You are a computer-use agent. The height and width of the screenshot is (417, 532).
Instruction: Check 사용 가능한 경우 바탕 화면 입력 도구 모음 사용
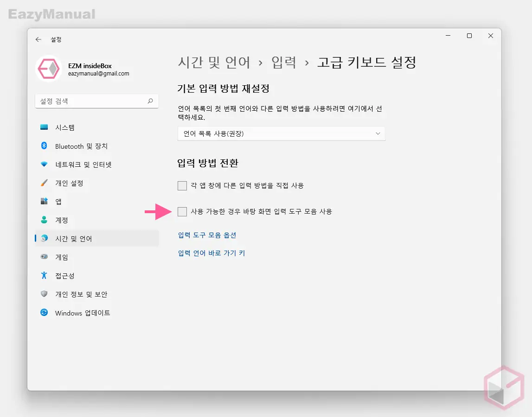point(183,211)
